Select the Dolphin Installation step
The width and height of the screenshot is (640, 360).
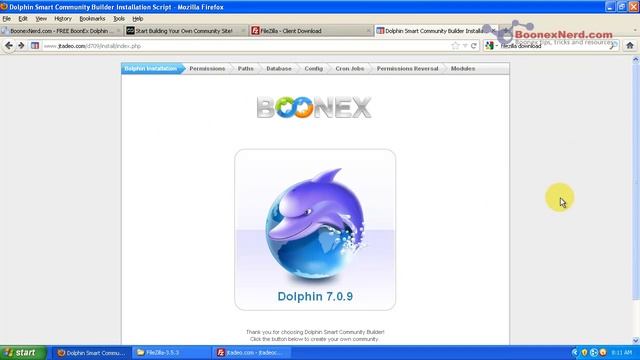click(151, 69)
